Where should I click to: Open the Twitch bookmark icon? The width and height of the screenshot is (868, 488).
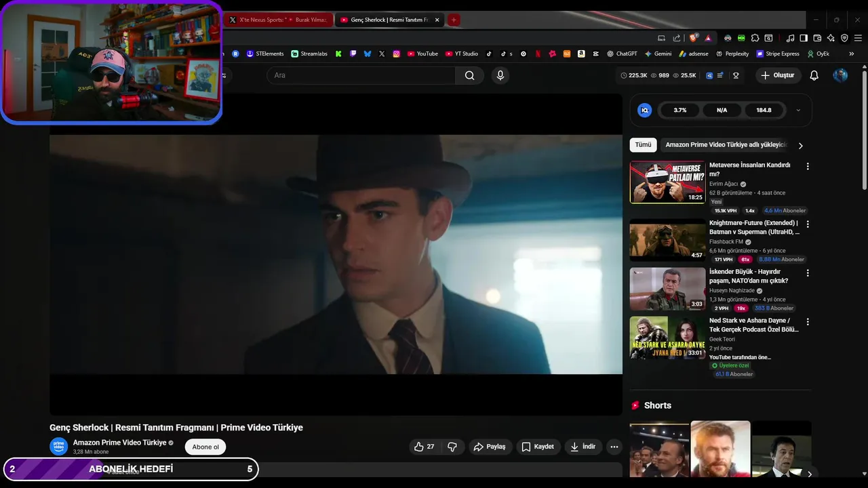[353, 54]
